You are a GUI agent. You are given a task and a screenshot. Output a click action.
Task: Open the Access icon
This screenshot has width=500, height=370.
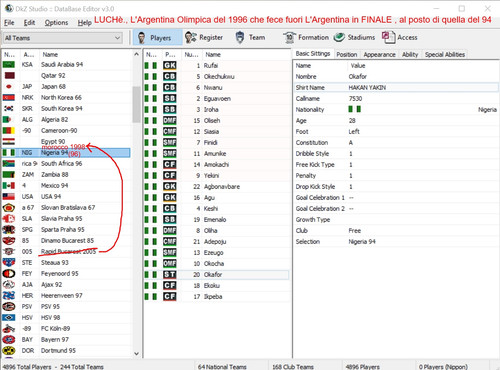pos(388,37)
